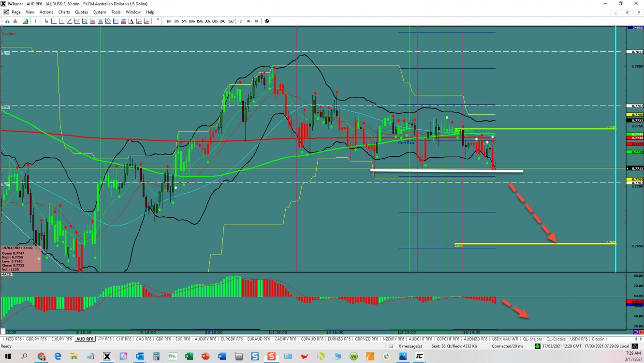Switch chart to 15m timeframe
644x363 pixels.
tap(199, 21)
